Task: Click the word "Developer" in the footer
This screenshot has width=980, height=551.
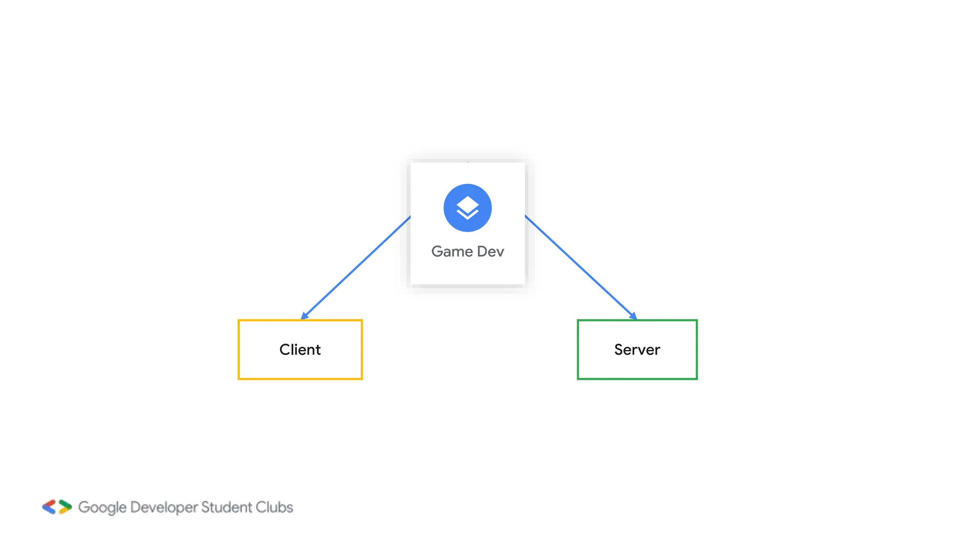Action: [164, 507]
